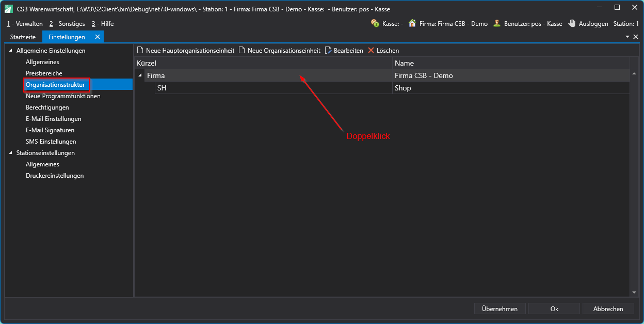The image size is (644, 324).
Task: Click the Allgemeine Einstellungen group label
Action: [51, 51]
